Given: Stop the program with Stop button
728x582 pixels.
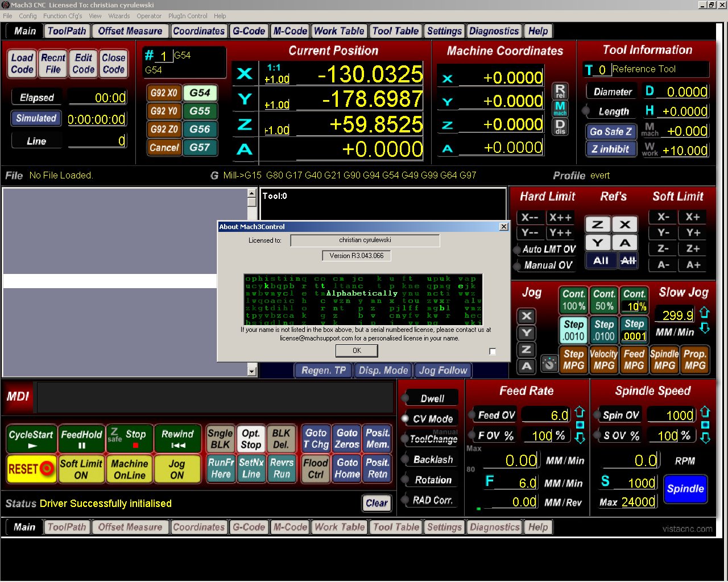Looking at the screenshot, I should pyautogui.click(x=130, y=439).
